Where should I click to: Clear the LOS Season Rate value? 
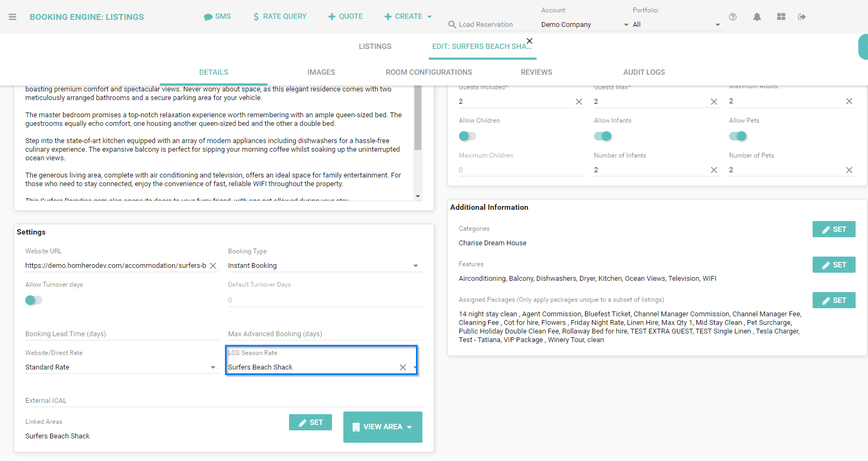tap(403, 367)
